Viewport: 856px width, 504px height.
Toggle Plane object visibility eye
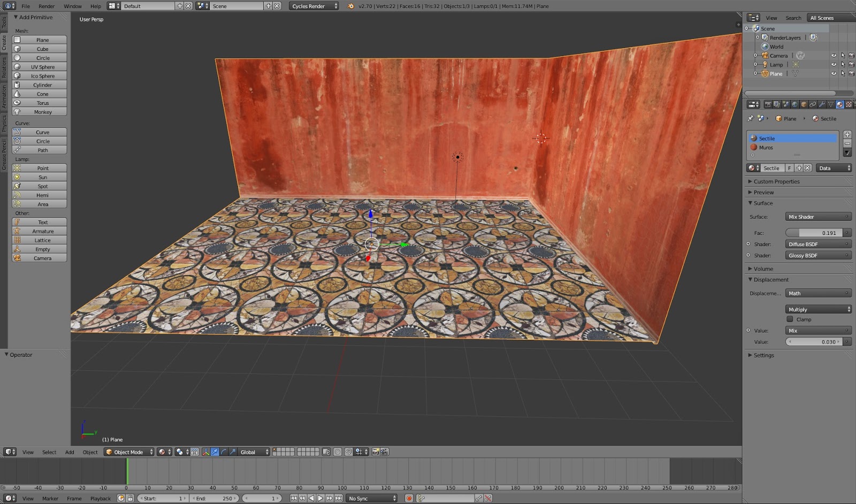pos(834,73)
